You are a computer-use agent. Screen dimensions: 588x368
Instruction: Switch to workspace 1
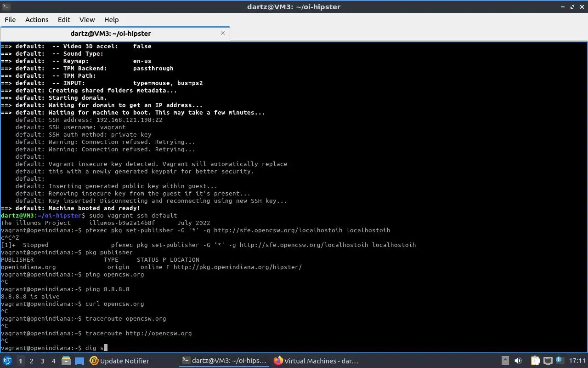(x=20, y=361)
